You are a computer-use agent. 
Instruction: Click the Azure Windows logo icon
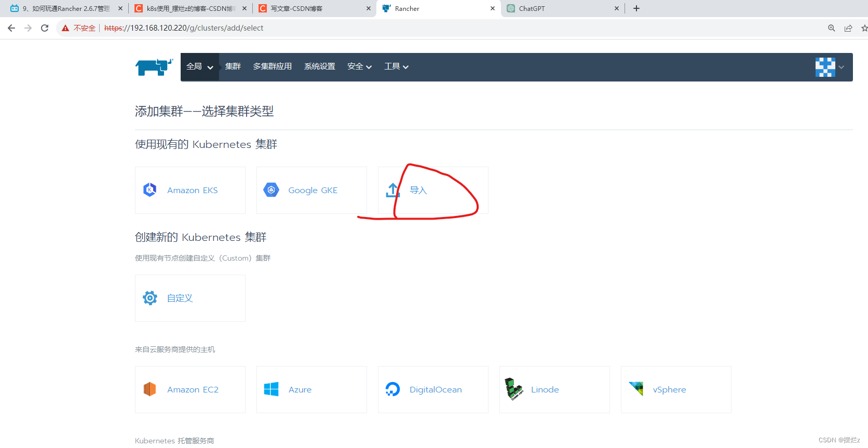pyautogui.click(x=271, y=389)
